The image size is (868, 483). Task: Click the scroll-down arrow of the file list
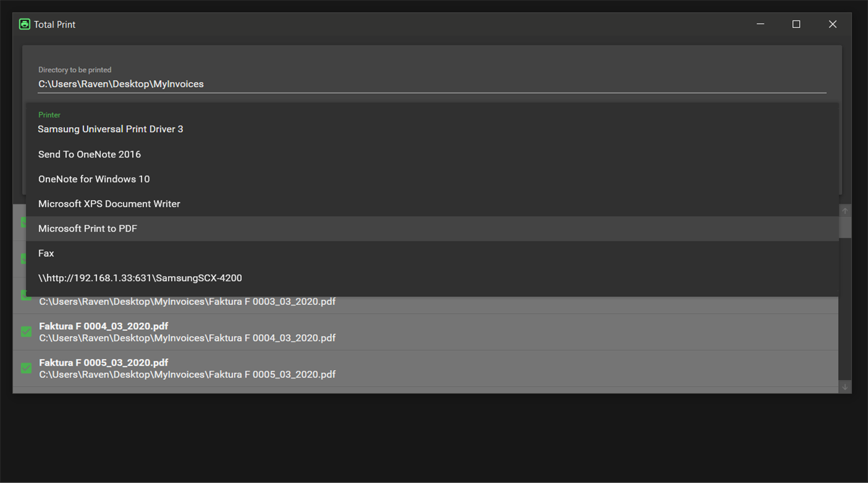(844, 386)
